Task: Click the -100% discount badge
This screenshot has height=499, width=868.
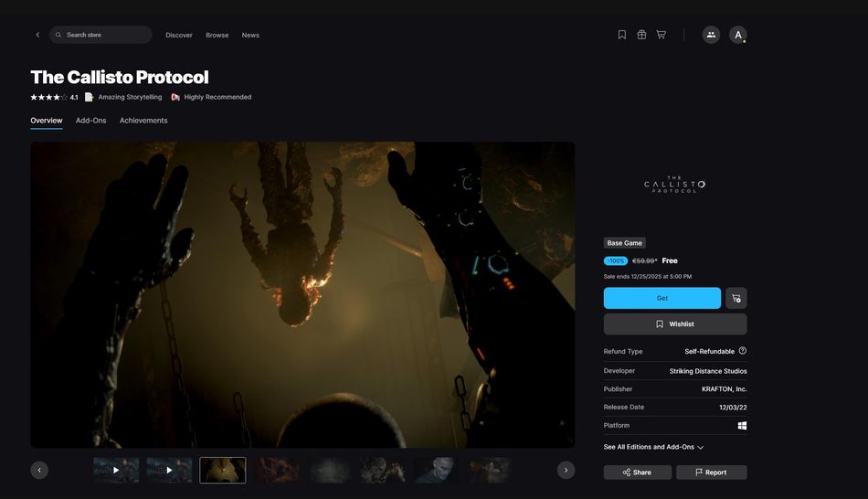Action: click(x=616, y=260)
